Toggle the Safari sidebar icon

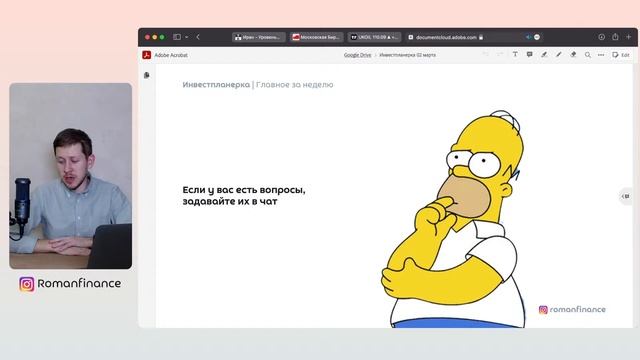177,37
